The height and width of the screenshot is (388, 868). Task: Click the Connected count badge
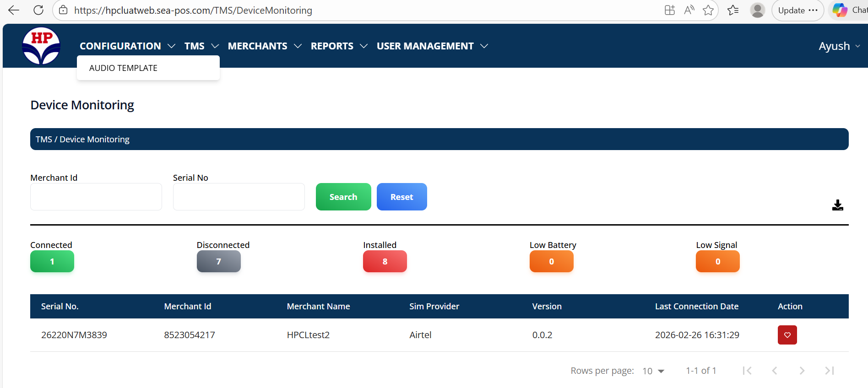52,262
